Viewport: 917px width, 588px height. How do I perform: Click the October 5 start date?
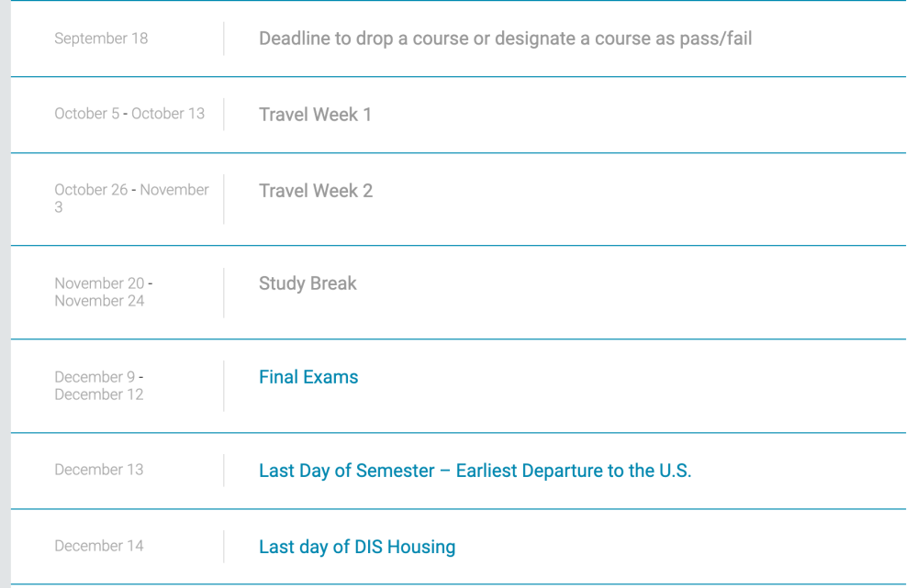coord(86,114)
